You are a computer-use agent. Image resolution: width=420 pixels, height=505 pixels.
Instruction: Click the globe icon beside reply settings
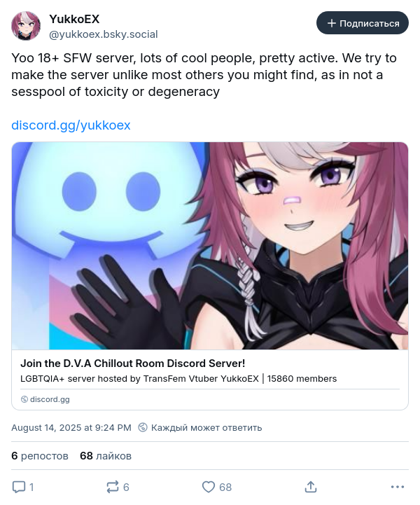click(x=143, y=427)
